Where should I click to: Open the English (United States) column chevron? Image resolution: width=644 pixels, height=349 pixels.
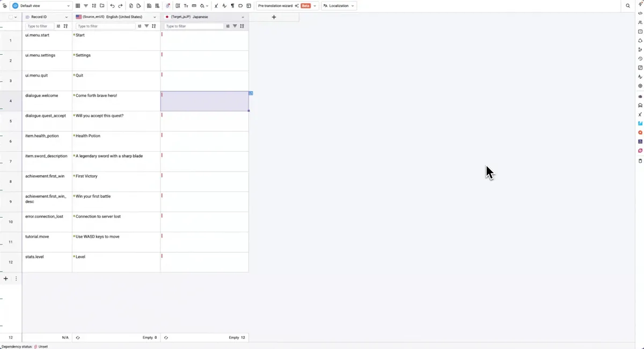coord(155,17)
